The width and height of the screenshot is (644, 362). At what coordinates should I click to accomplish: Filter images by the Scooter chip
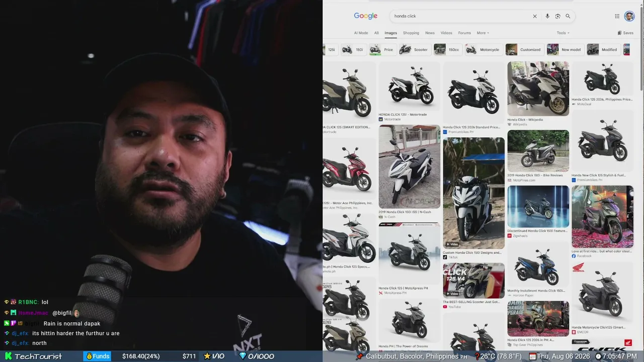tap(414, 50)
